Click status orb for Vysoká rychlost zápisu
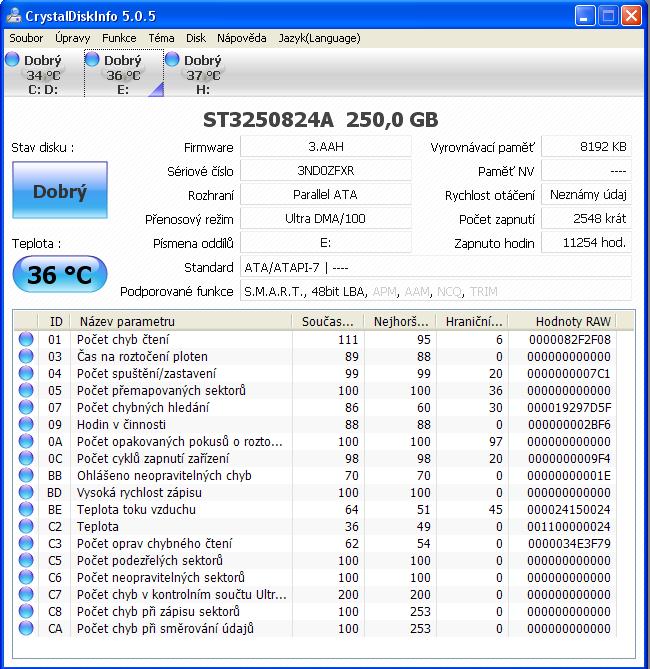650x669 pixels. click(26, 492)
